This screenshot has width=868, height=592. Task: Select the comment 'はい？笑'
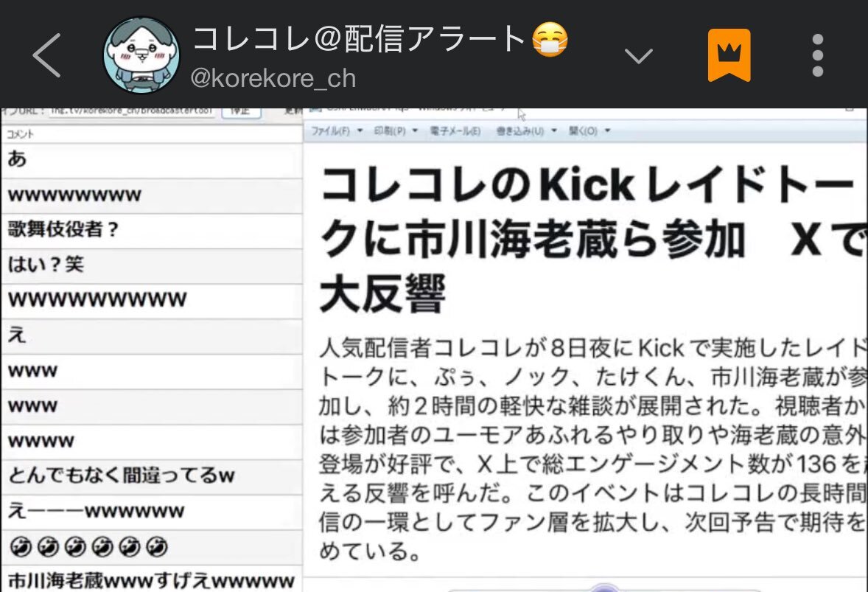tap(152, 265)
